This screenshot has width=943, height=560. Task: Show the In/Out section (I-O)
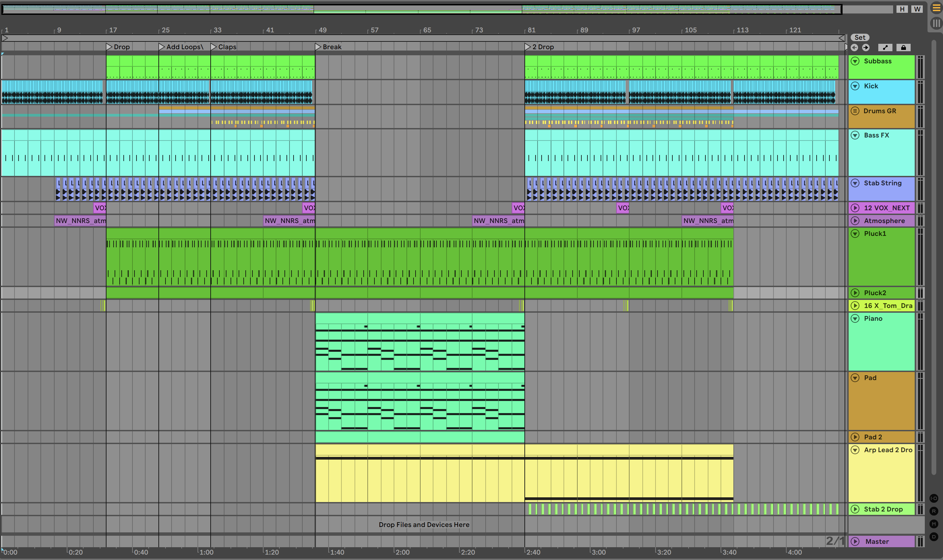pos(934,498)
